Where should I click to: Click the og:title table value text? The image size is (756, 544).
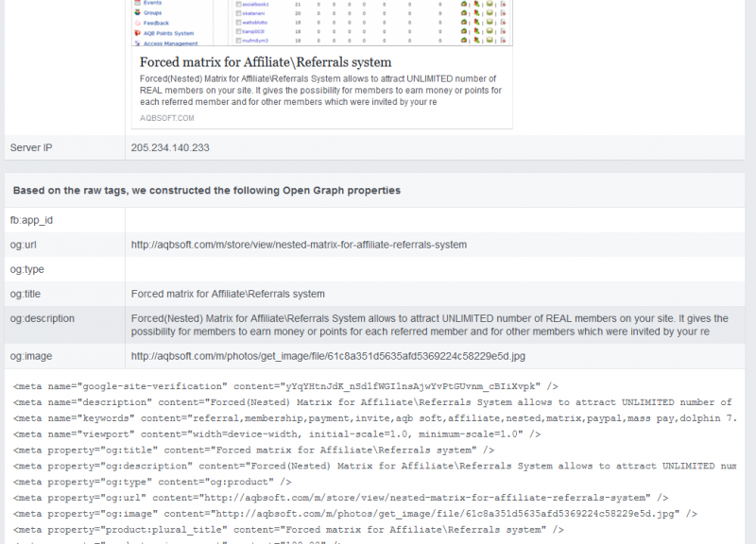228,294
